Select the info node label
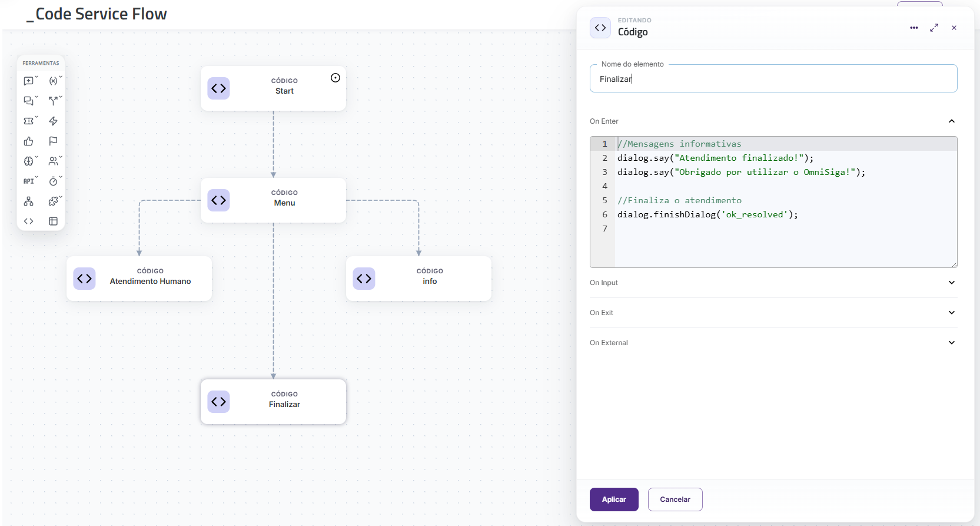The width and height of the screenshot is (980, 526). point(430,282)
